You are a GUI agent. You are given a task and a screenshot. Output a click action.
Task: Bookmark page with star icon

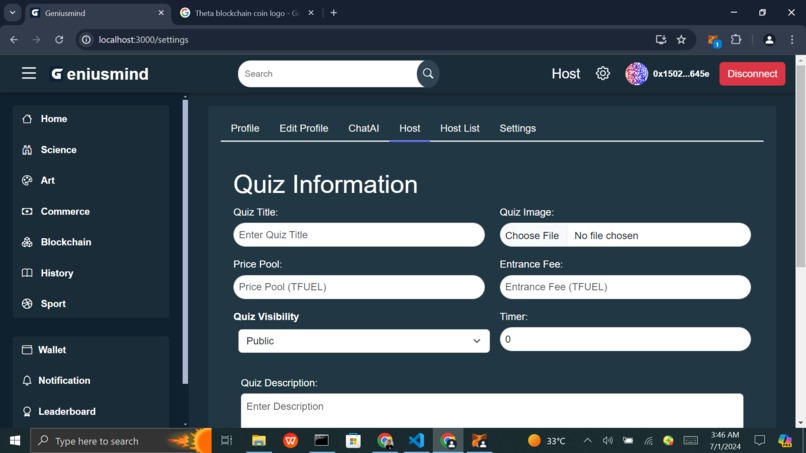tap(681, 40)
